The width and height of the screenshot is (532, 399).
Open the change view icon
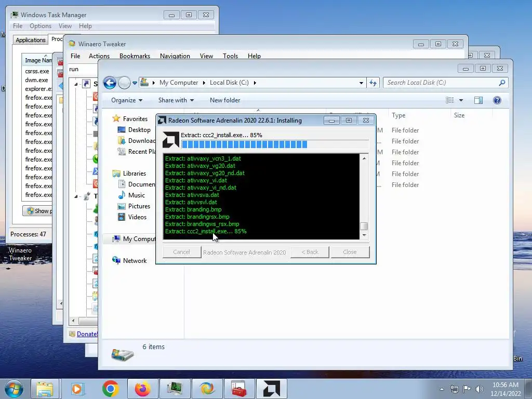click(x=450, y=100)
